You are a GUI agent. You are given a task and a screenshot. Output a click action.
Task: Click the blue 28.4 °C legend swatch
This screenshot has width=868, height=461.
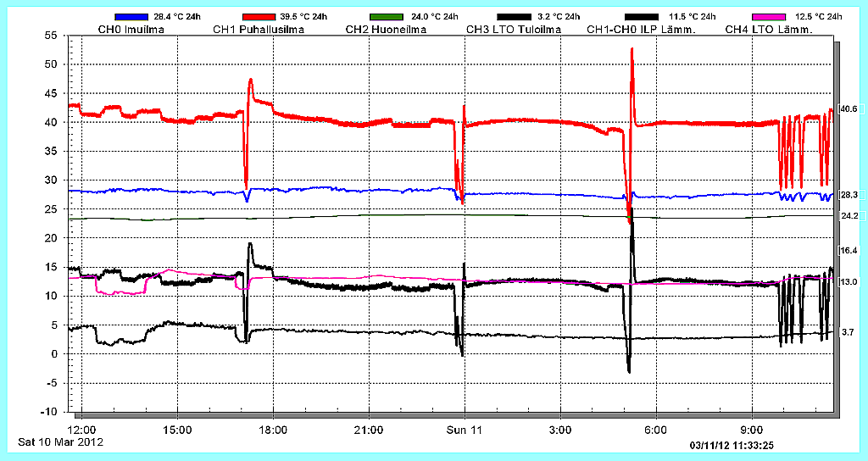point(130,17)
